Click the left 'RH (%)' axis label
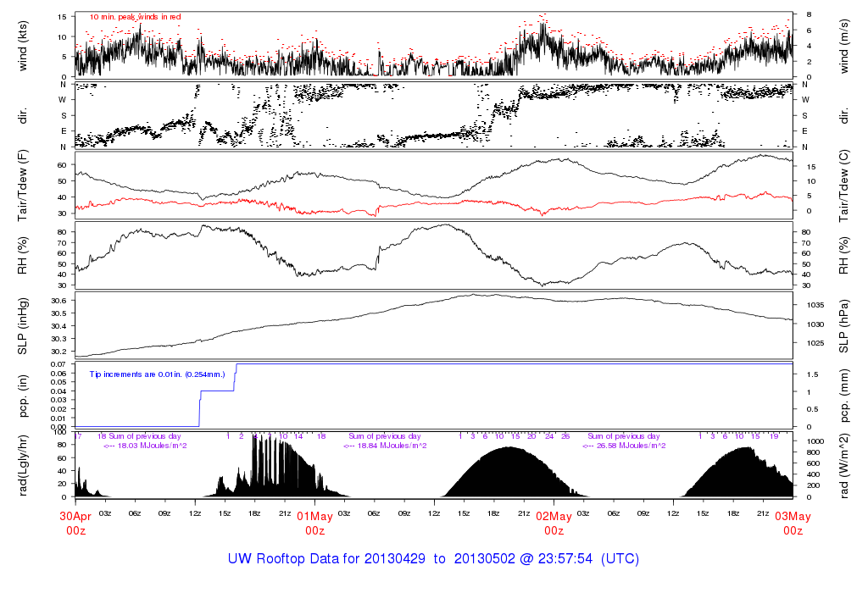 point(23,256)
